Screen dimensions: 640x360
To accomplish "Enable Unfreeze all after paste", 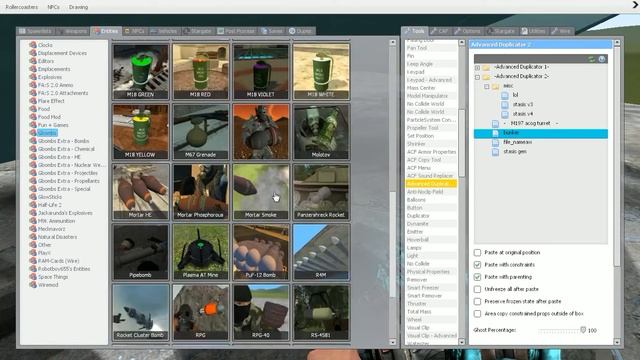I will (477, 289).
